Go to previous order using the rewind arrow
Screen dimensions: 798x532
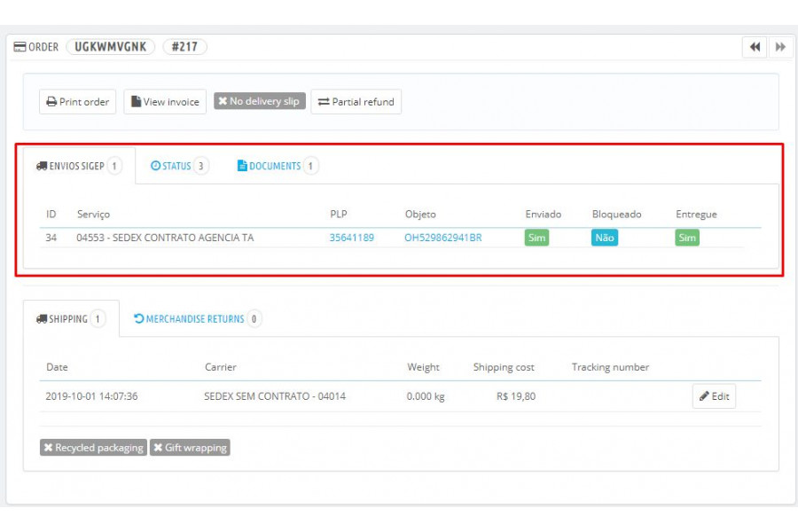(x=755, y=47)
